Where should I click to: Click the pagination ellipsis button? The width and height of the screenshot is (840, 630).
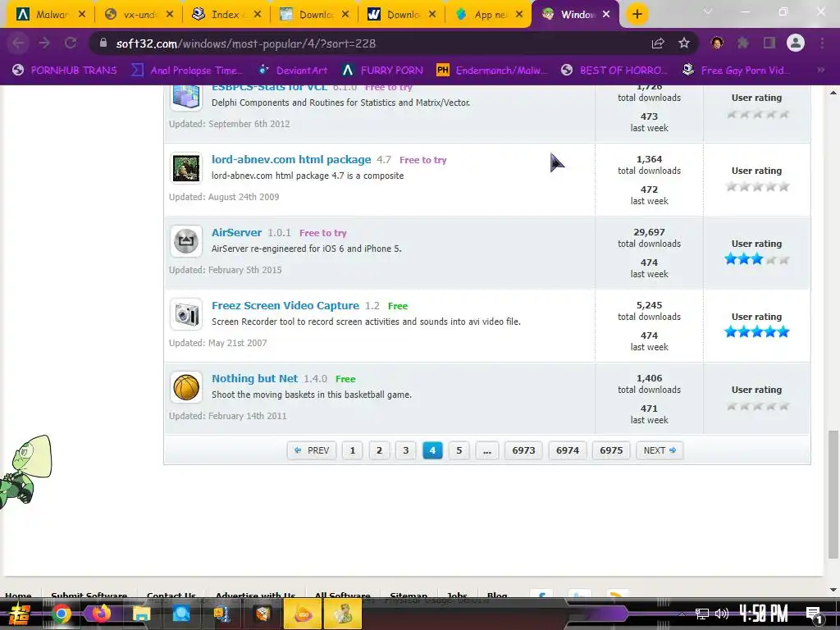click(x=487, y=450)
